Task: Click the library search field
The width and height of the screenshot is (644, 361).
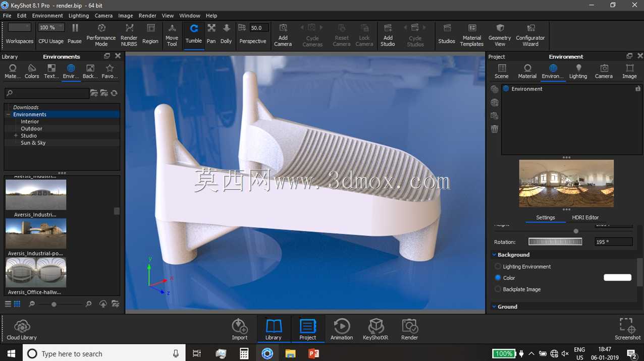Action: click(x=46, y=93)
